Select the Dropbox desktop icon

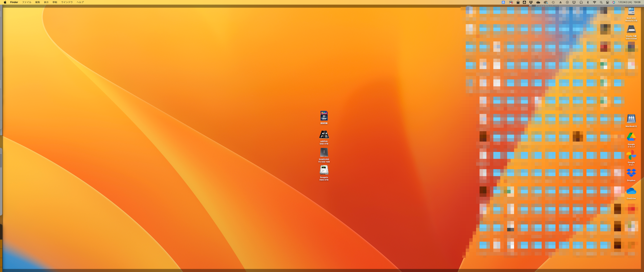631,173
